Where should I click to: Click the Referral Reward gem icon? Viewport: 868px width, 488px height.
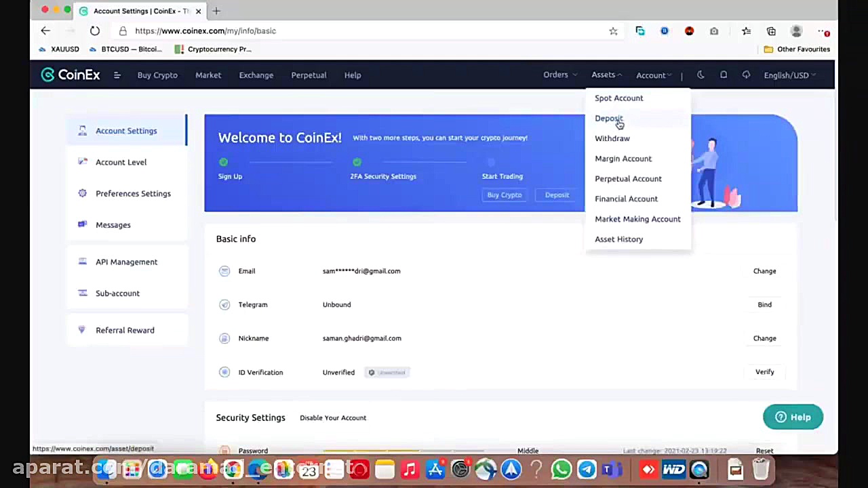pos(82,330)
